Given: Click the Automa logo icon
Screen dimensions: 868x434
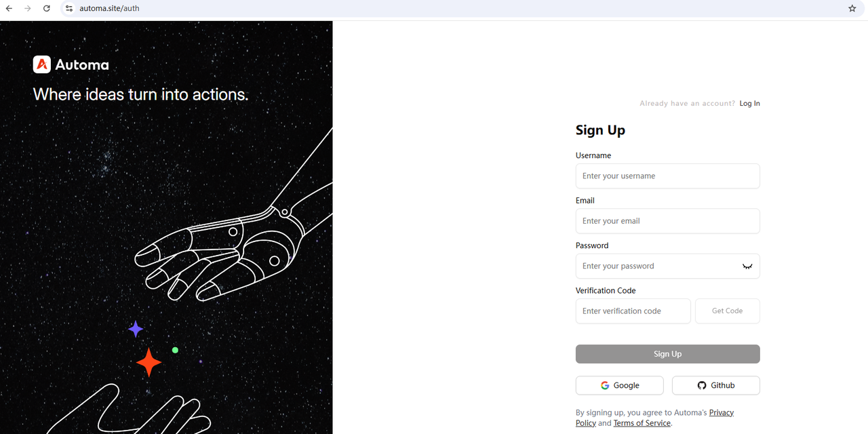Looking at the screenshot, I should point(41,64).
